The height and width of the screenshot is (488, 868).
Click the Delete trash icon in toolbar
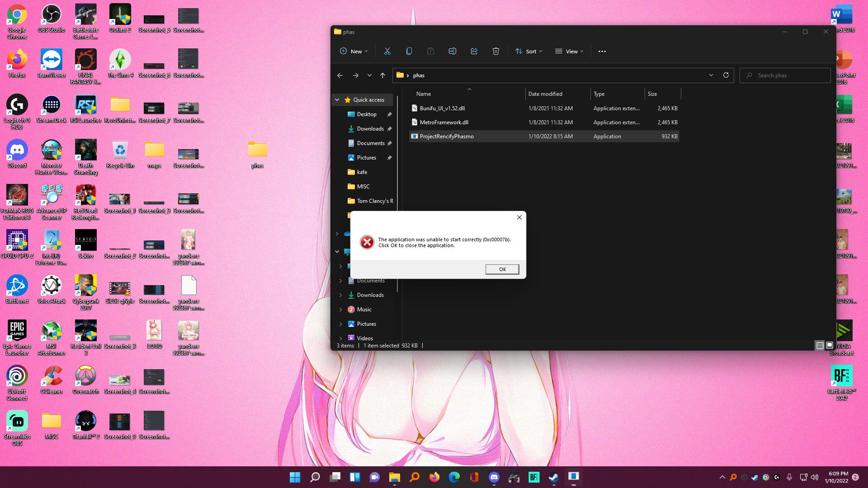point(495,51)
